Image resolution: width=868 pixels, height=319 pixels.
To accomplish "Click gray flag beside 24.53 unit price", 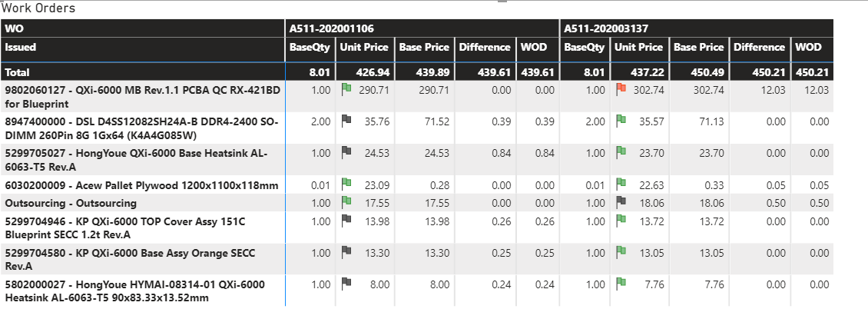I will [x=346, y=151].
